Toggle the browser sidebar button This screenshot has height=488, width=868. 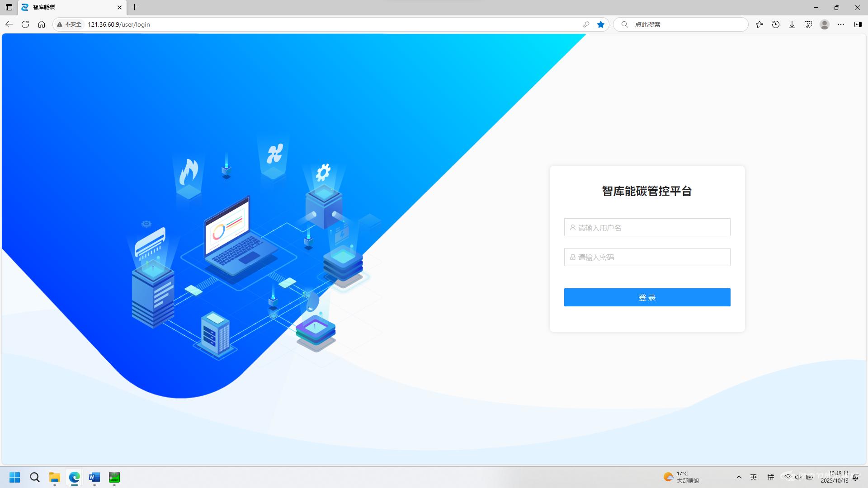pyautogui.click(x=858, y=24)
